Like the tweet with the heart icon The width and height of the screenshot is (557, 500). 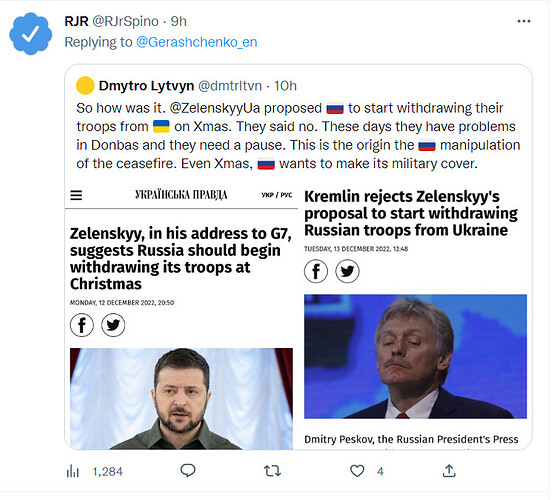click(x=357, y=471)
